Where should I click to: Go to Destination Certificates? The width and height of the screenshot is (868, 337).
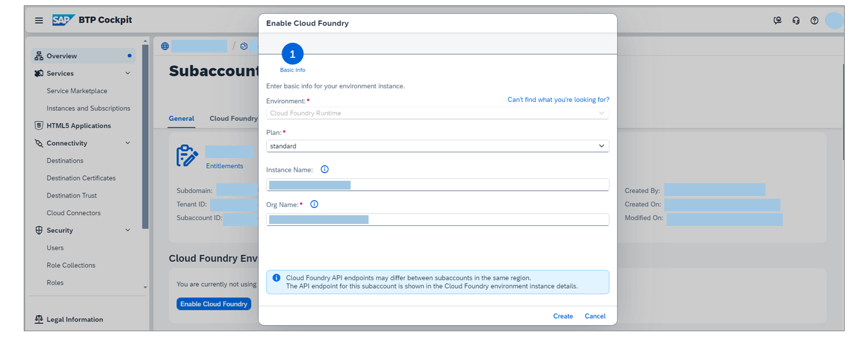81,178
